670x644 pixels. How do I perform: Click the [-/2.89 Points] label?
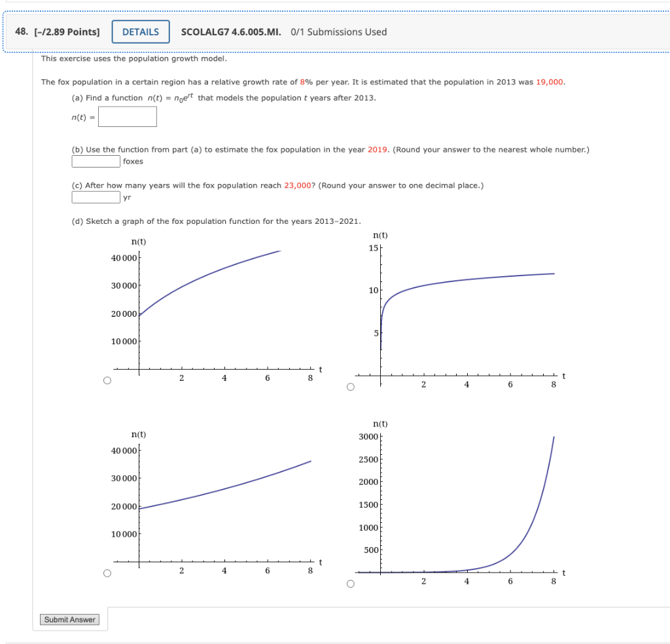(67, 32)
